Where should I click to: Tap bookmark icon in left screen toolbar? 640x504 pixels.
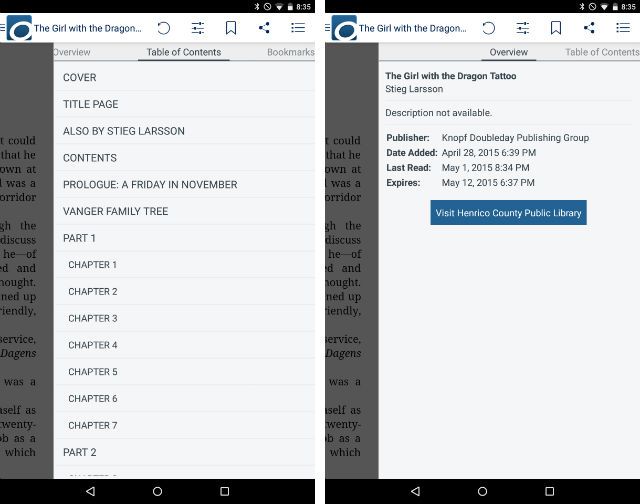pos(231,28)
